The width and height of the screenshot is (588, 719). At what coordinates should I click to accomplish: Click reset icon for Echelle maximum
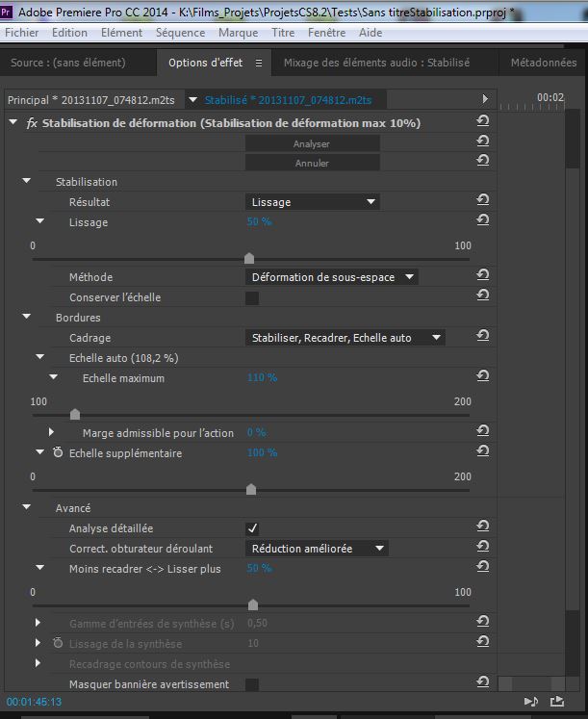coord(482,376)
